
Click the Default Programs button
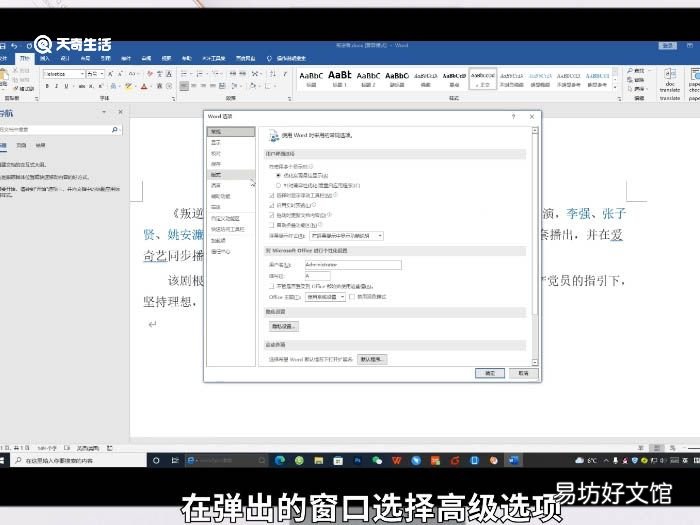click(x=372, y=359)
